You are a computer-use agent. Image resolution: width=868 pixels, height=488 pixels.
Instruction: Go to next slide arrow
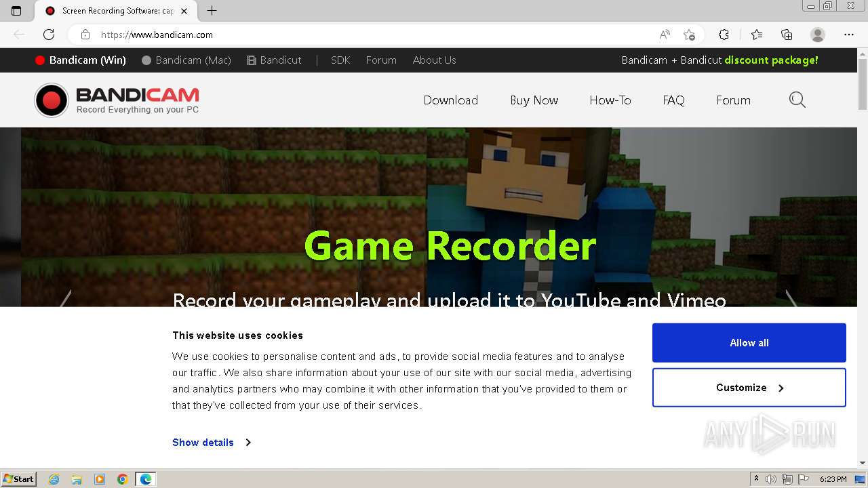(x=791, y=298)
